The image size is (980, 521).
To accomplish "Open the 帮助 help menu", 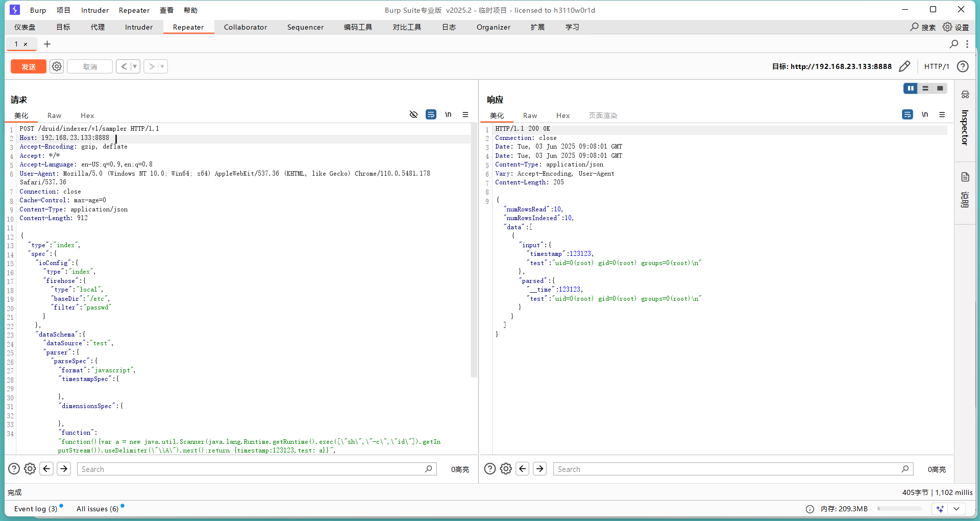I will coord(190,10).
